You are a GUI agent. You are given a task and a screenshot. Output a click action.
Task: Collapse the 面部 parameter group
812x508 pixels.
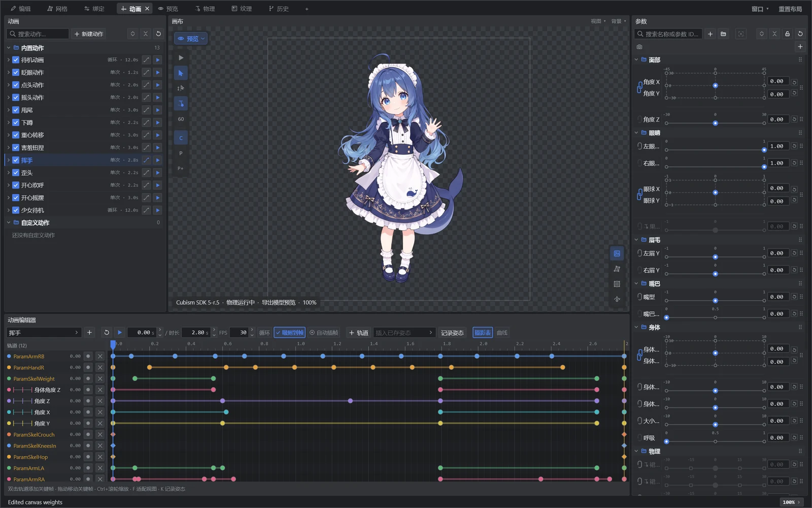click(x=636, y=59)
